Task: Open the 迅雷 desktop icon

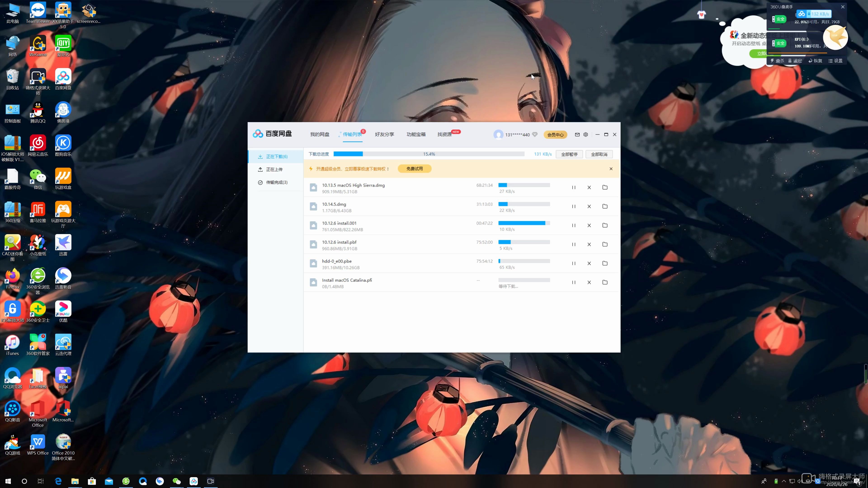Action: (x=63, y=246)
